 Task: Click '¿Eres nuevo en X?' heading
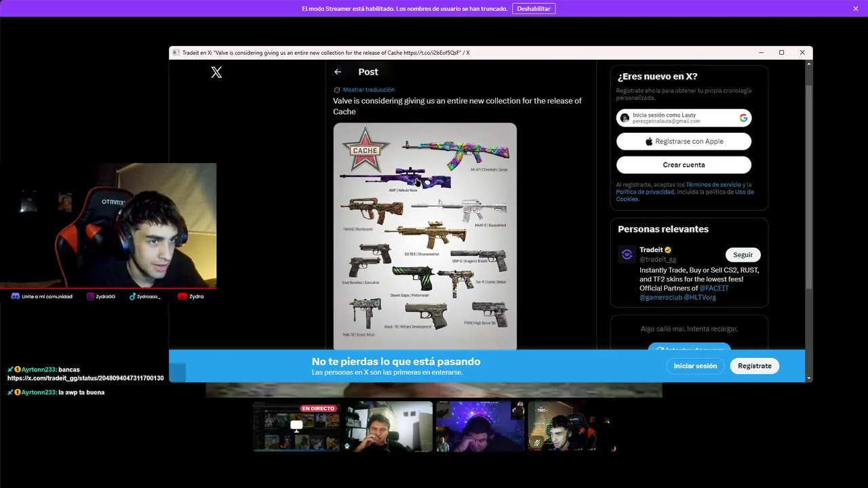click(x=657, y=77)
